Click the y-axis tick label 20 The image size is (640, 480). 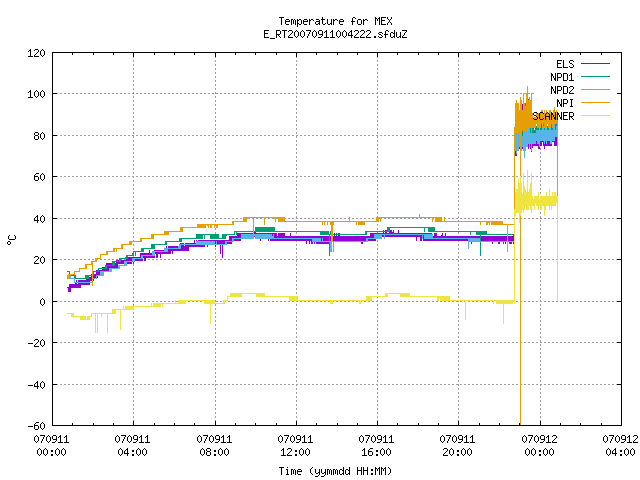pyautogui.click(x=39, y=260)
